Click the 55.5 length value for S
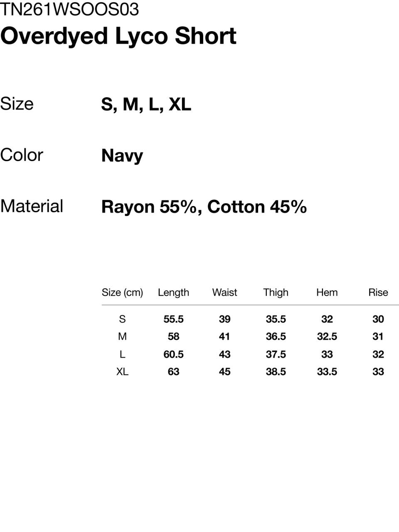The width and height of the screenshot is (399, 532). [x=173, y=319]
